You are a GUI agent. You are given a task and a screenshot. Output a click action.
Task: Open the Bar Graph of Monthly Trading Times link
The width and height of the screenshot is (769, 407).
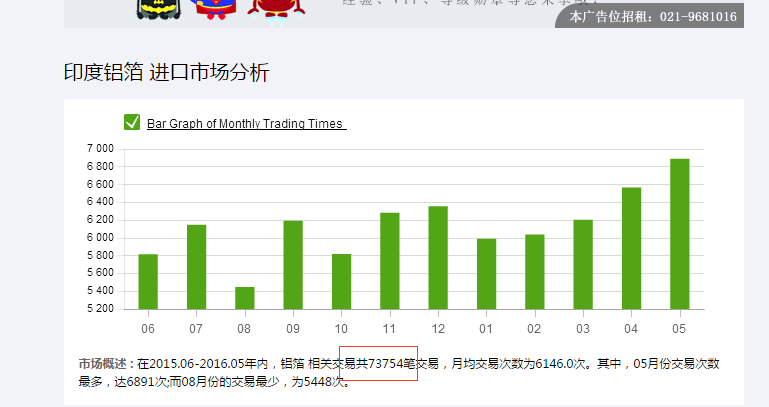(246, 124)
